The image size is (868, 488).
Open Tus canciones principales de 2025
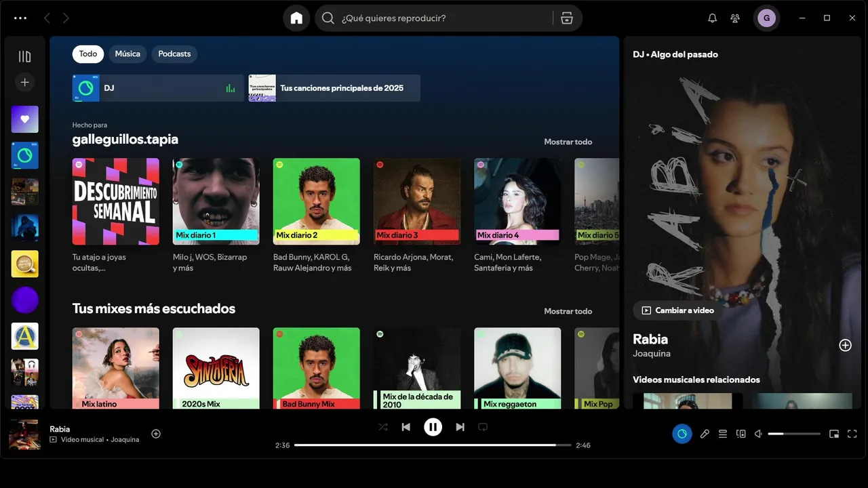coord(334,88)
